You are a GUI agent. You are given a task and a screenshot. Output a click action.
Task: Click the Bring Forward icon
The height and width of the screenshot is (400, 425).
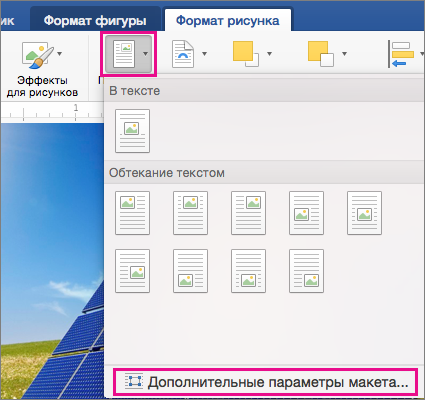(x=246, y=54)
